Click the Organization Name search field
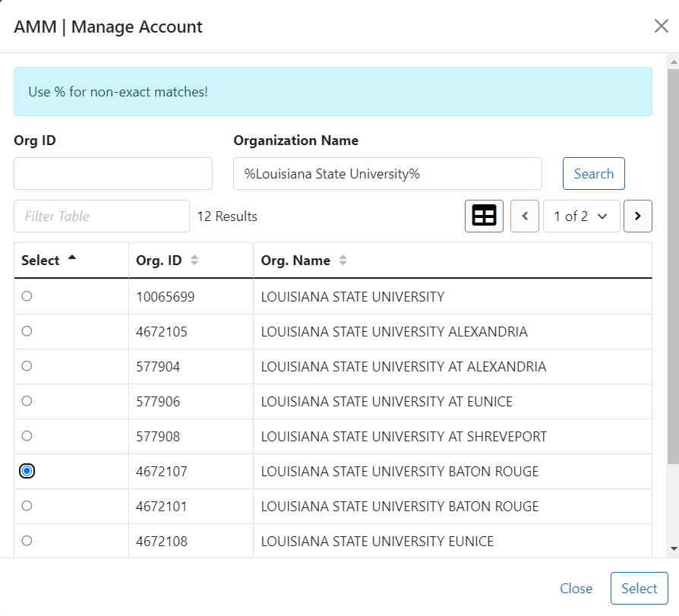 [387, 174]
